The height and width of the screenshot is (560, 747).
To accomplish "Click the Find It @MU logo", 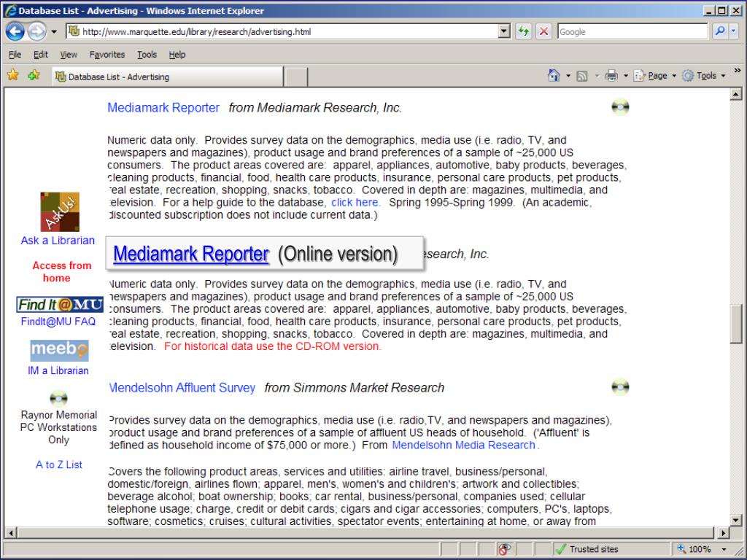I will click(x=60, y=305).
